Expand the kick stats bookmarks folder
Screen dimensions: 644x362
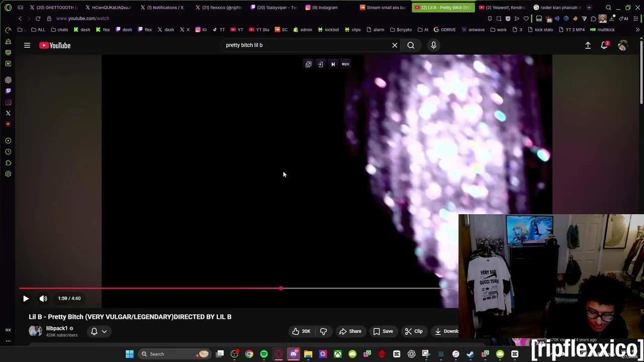(539, 30)
